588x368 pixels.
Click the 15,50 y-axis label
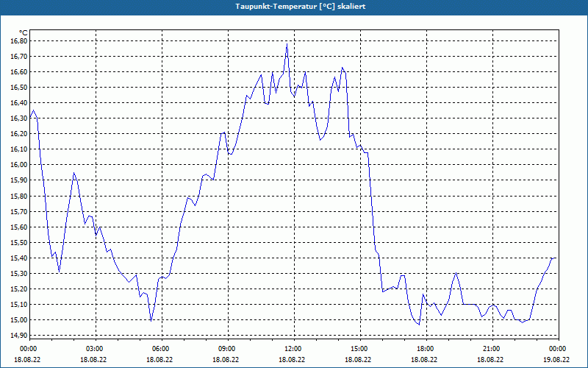20,243
